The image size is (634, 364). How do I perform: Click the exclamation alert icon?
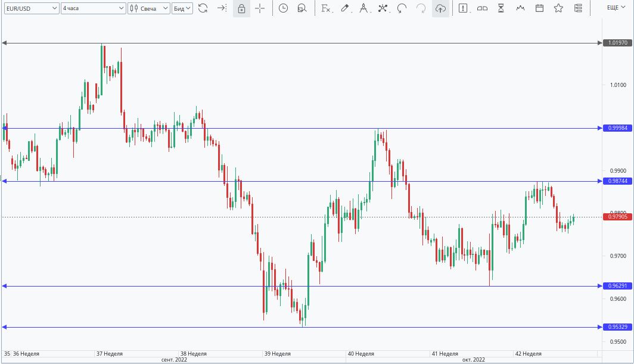[x=464, y=8]
